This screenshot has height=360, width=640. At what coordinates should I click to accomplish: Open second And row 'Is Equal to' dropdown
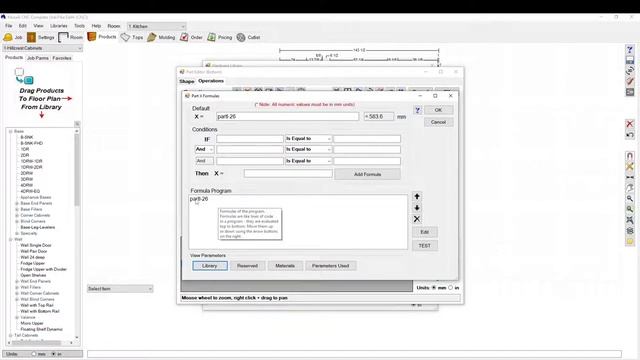pyautogui.click(x=308, y=161)
